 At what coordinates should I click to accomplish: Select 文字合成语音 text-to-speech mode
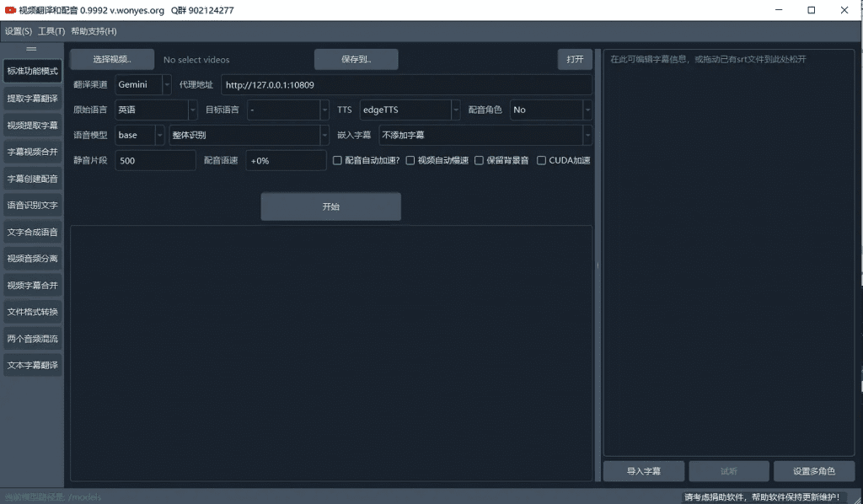[32, 232]
